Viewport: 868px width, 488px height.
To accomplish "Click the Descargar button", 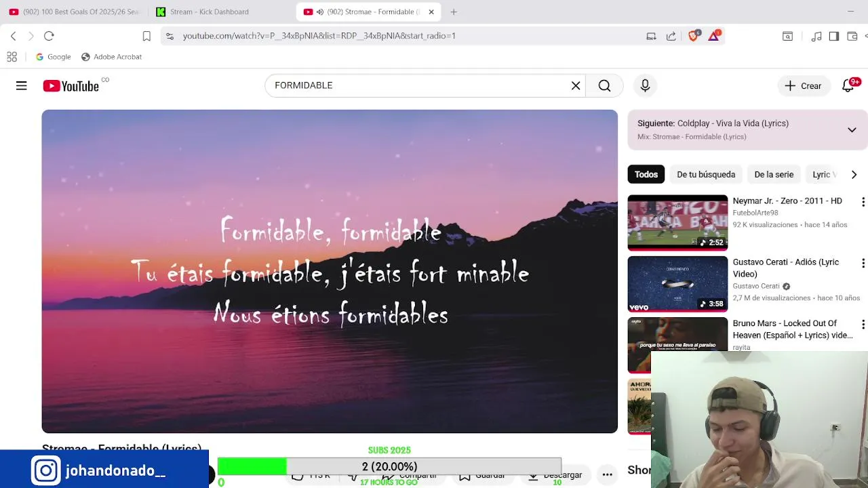I will click(x=557, y=474).
